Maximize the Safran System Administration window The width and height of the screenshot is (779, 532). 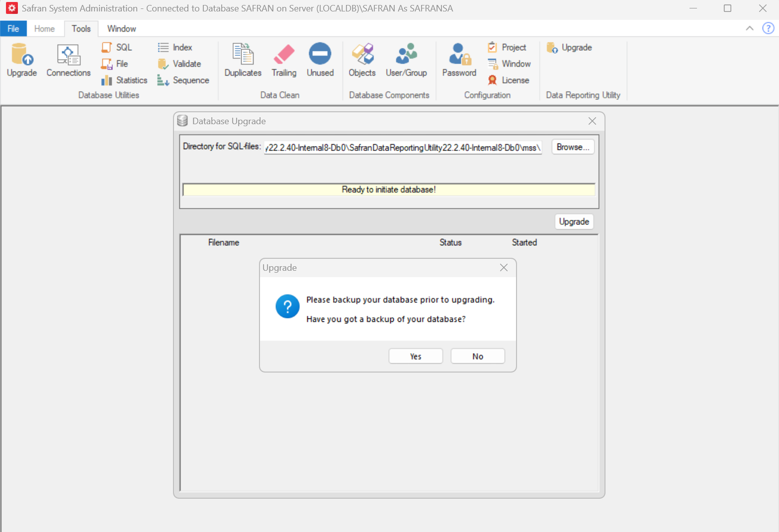tap(727, 8)
